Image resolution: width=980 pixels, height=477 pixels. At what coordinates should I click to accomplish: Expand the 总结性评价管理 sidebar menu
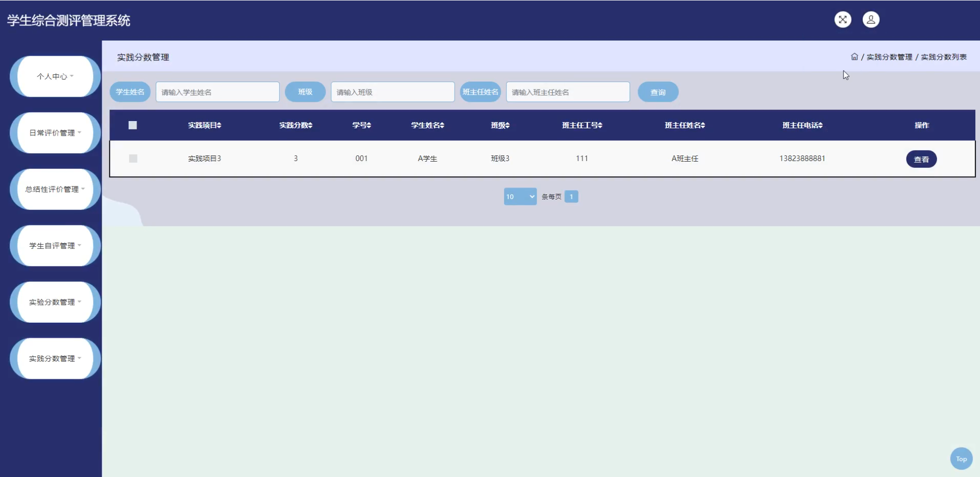point(55,189)
